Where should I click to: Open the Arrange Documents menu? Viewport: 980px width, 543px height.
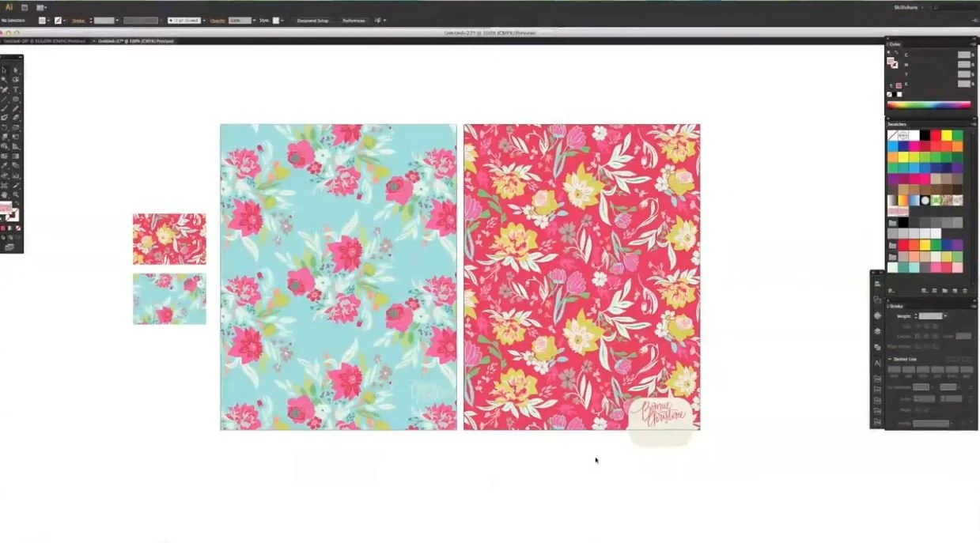point(41,7)
